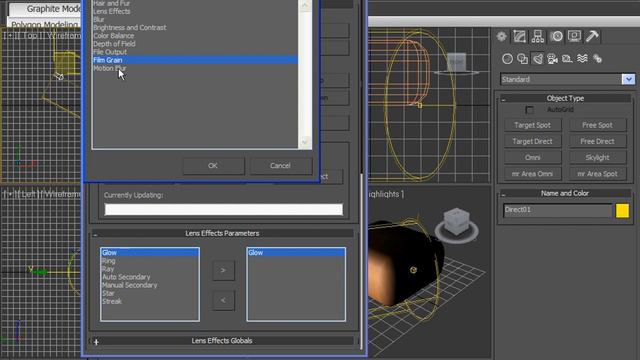The height and width of the screenshot is (360, 640).
Task: Select the Space Warps category icon
Action: [582, 59]
